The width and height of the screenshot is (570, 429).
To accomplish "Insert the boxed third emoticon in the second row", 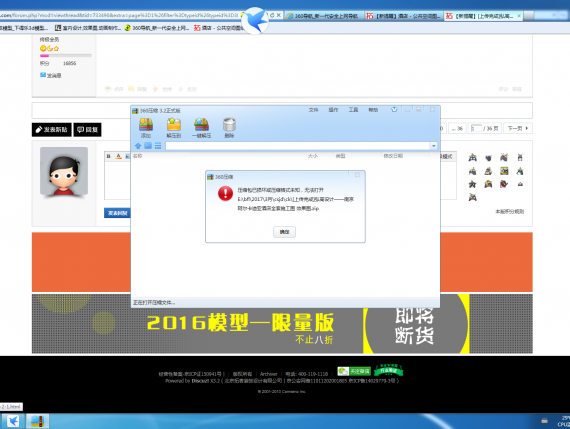I will coord(504,171).
